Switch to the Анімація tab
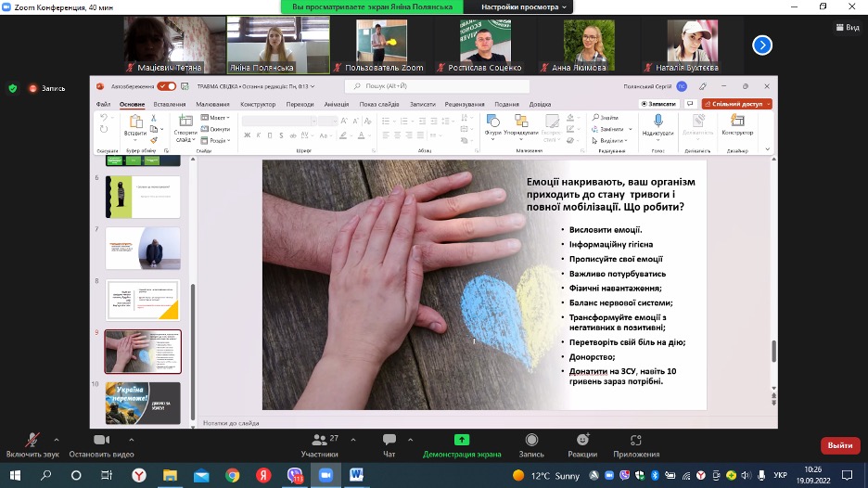Viewport: 868px width, 488px height. tap(336, 104)
